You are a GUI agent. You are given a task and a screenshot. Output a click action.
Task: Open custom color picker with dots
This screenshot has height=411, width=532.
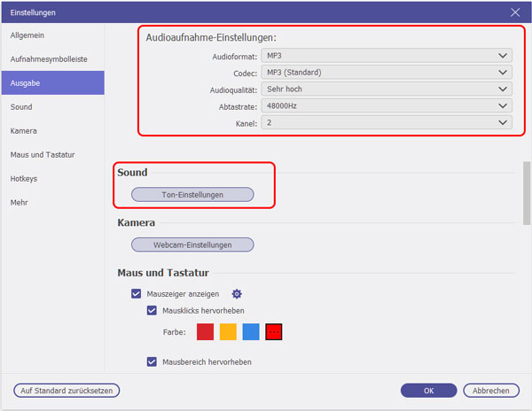click(x=273, y=331)
